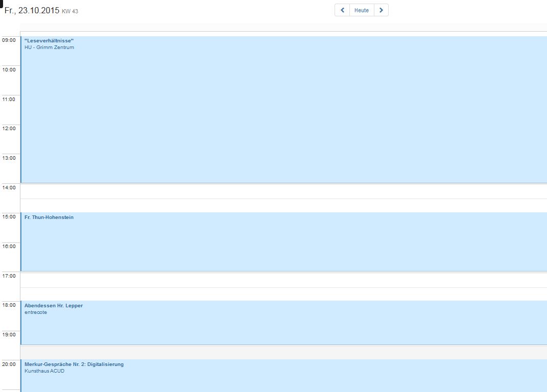Select the Abendessen Hr. Lepper event
This screenshot has width=547, height=392.
pos(54,306)
